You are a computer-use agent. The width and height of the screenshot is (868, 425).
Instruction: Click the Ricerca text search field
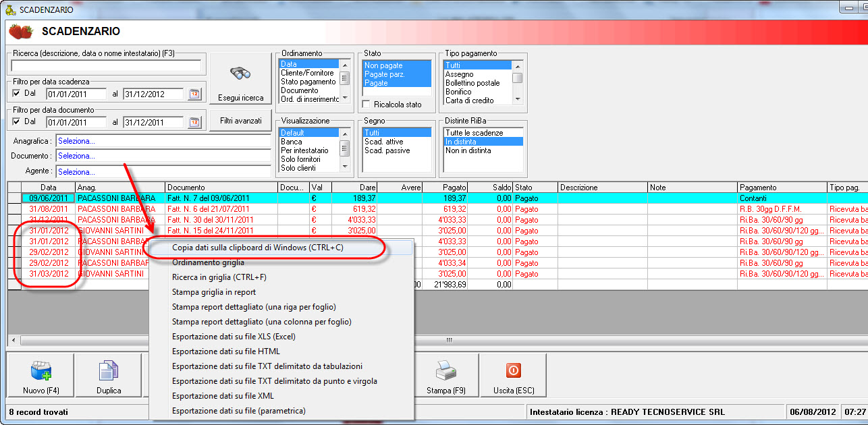coord(106,66)
